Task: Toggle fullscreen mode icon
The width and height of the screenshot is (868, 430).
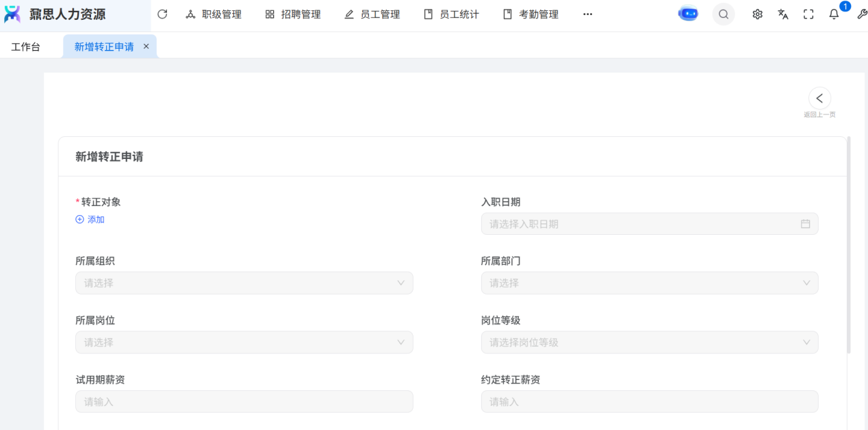Action: (808, 14)
